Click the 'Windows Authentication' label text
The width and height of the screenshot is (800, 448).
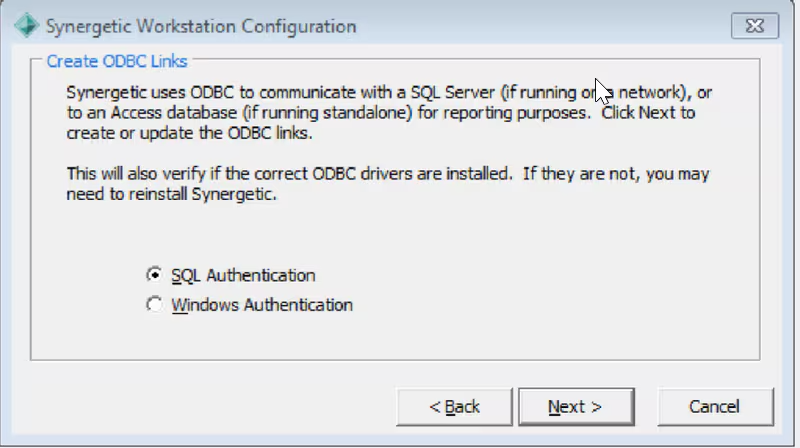262,305
